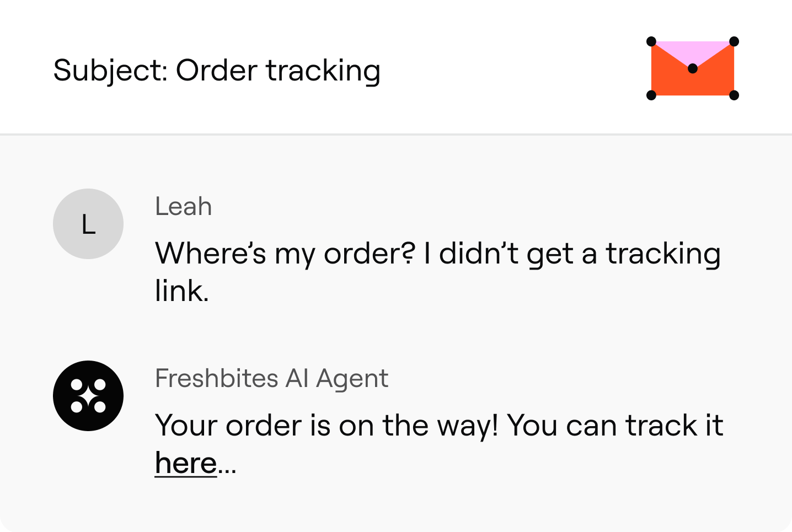Click the sparkle star inside agent avatar
Image resolution: width=792 pixels, height=532 pixels.
(88, 396)
